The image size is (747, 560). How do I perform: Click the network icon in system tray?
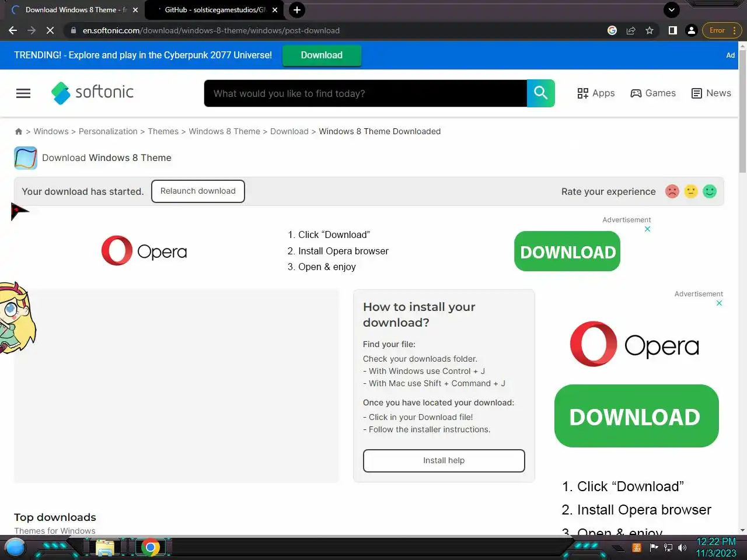pyautogui.click(x=668, y=547)
